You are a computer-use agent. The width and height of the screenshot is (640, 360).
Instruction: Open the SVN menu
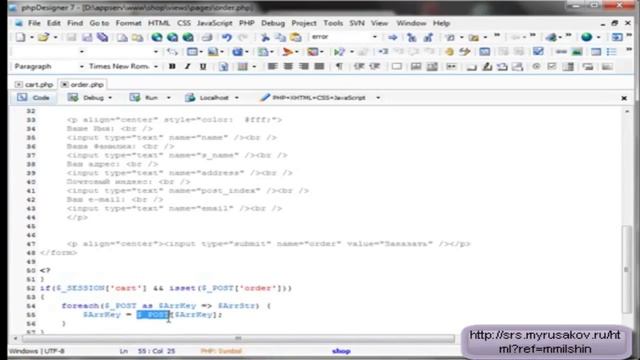pyautogui.click(x=357, y=23)
